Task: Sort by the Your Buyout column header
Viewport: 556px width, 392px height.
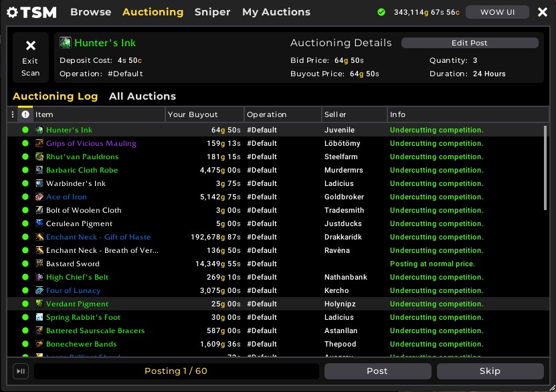Action: point(204,114)
